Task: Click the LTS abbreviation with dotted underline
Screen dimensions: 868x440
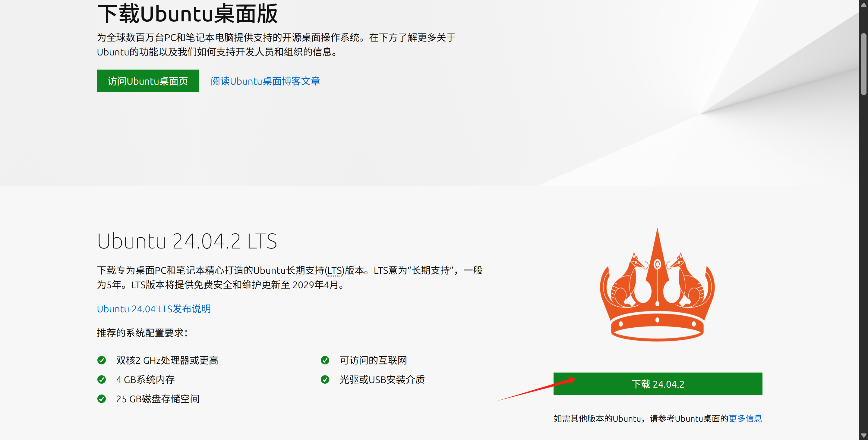Action: [335, 270]
